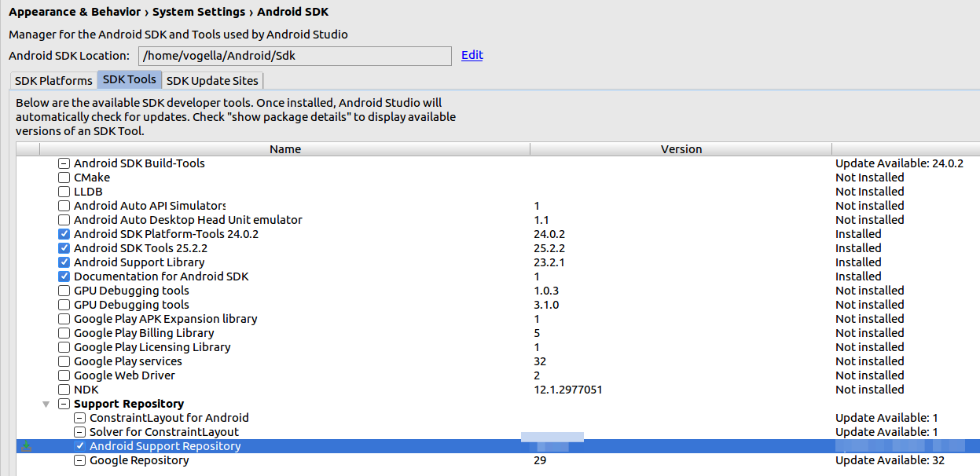Check the Google Play services box

(64, 361)
